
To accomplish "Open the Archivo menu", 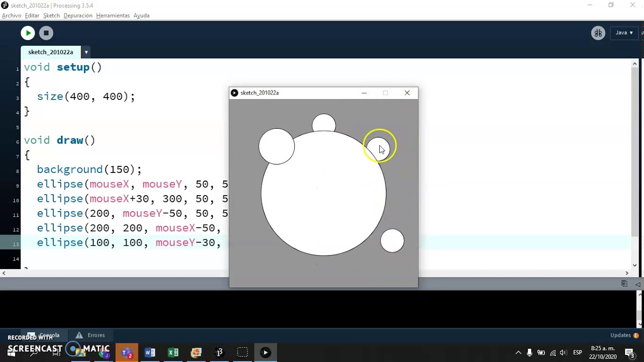I will 12,16.
